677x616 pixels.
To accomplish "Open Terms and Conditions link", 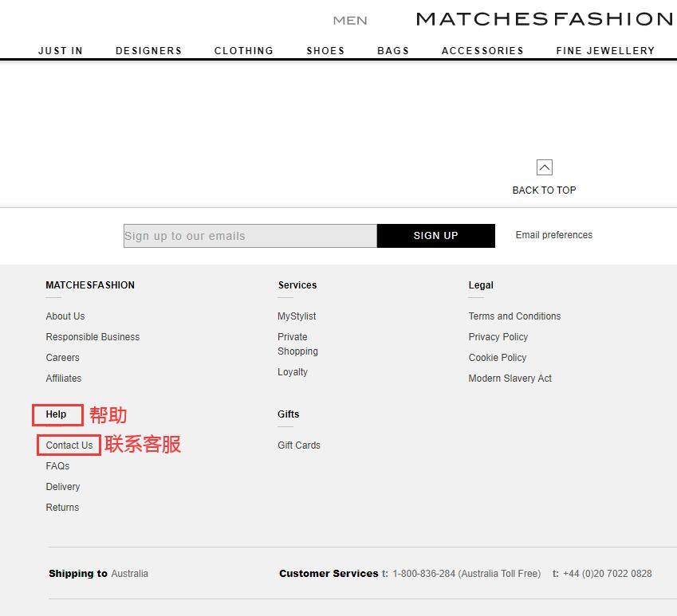I will coord(514,316).
